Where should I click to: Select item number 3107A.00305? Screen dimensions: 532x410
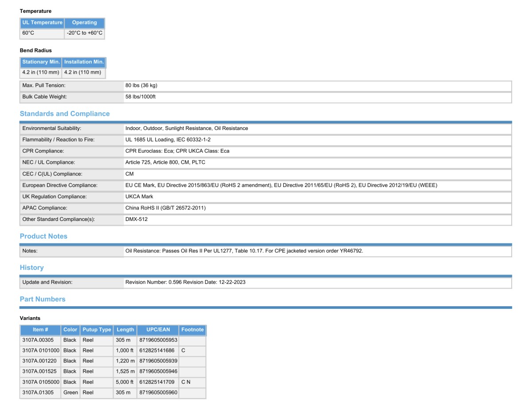(38, 340)
